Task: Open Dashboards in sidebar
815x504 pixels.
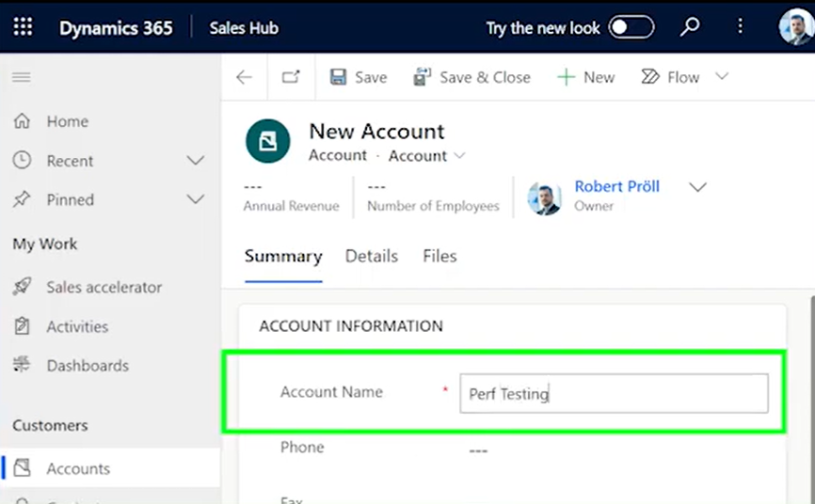Action: point(88,365)
